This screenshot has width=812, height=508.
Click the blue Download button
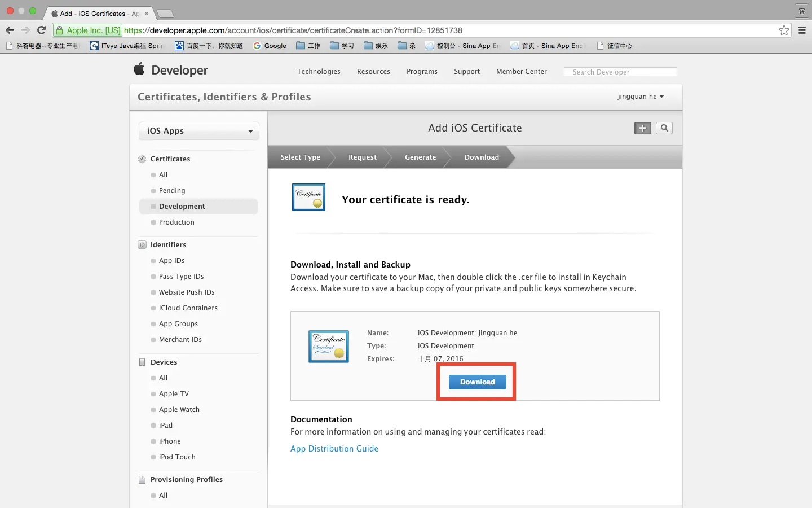coord(478,382)
